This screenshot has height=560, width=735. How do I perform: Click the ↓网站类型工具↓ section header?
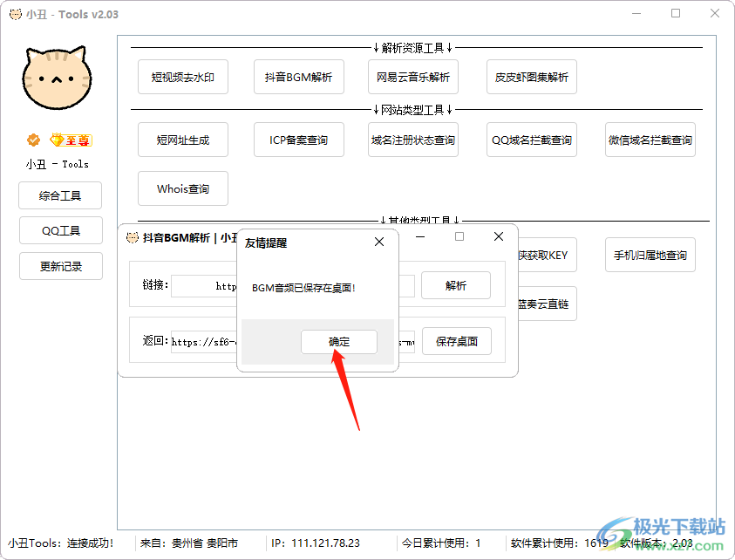click(413, 110)
